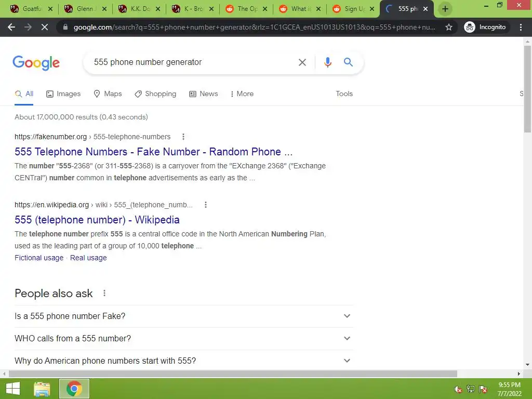Open the More search filters dropdown
The width and height of the screenshot is (532, 399).
tap(242, 94)
